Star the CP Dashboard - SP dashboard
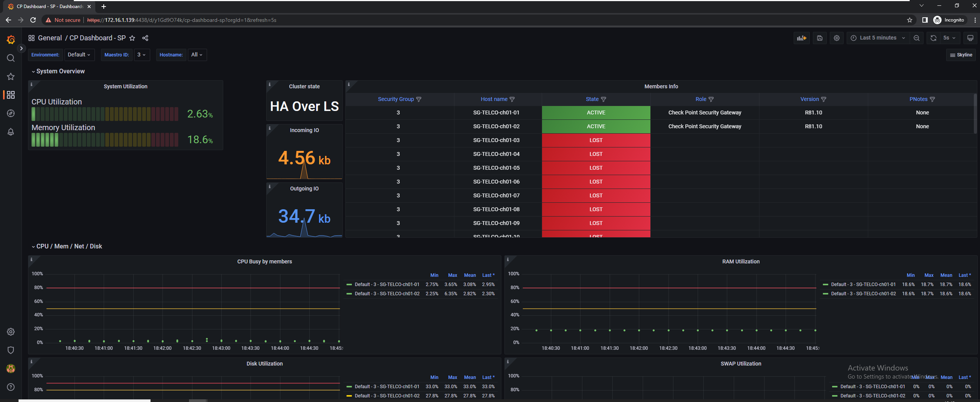 (x=132, y=38)
